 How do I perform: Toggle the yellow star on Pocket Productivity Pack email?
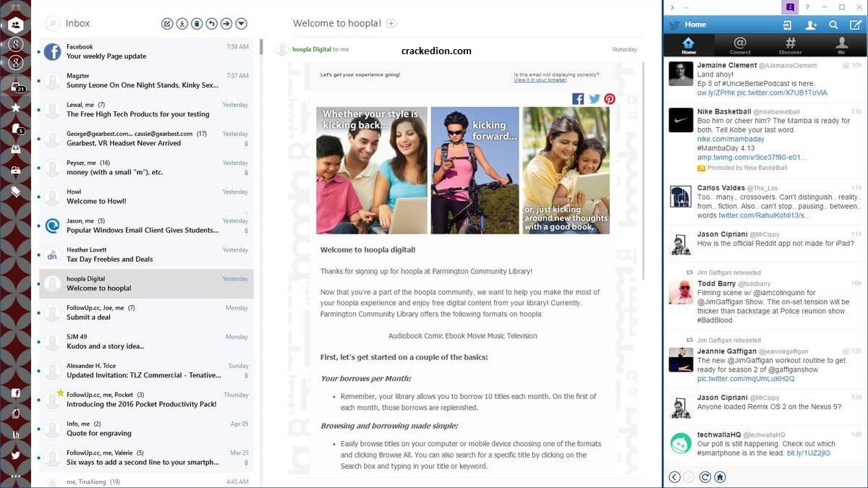(x=61, y=393)
